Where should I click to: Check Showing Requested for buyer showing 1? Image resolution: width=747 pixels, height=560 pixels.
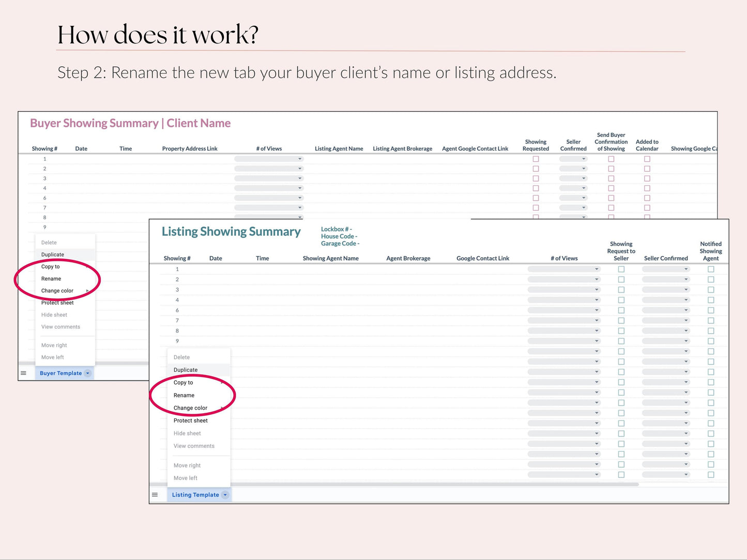pos(536,159)
